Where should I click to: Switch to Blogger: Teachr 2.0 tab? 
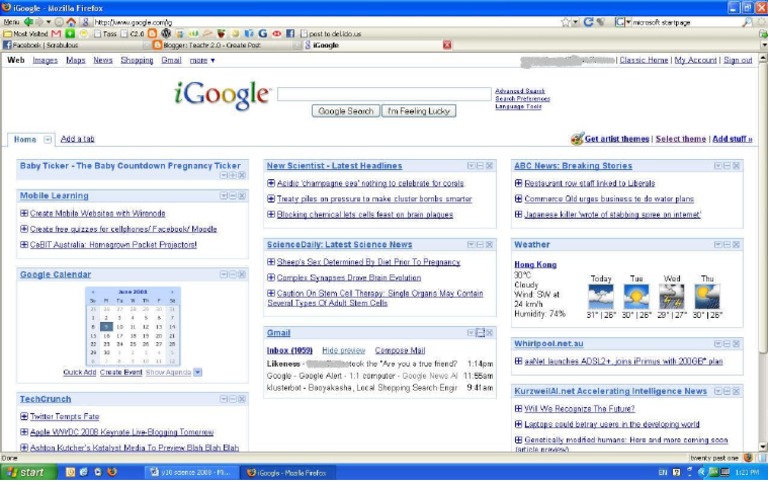point(225,45)
